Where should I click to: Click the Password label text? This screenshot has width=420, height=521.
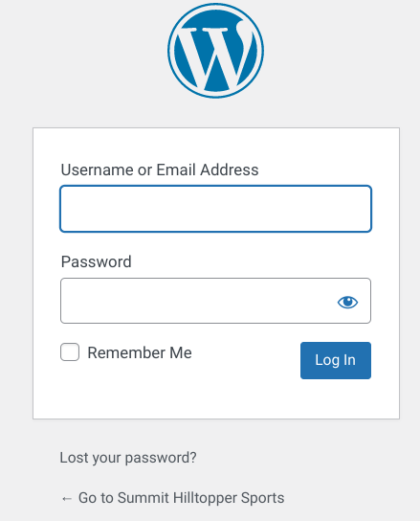point(97,261)
